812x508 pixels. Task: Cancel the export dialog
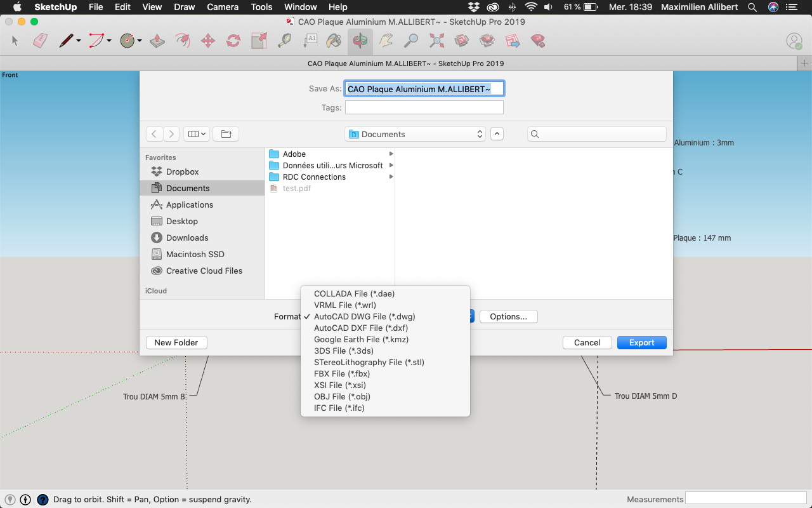coord(587,342)
